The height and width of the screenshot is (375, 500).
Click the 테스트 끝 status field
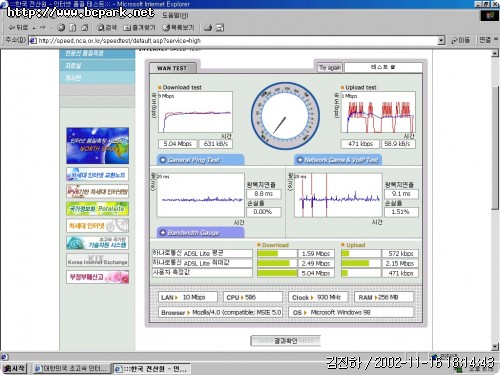(383, 67)
